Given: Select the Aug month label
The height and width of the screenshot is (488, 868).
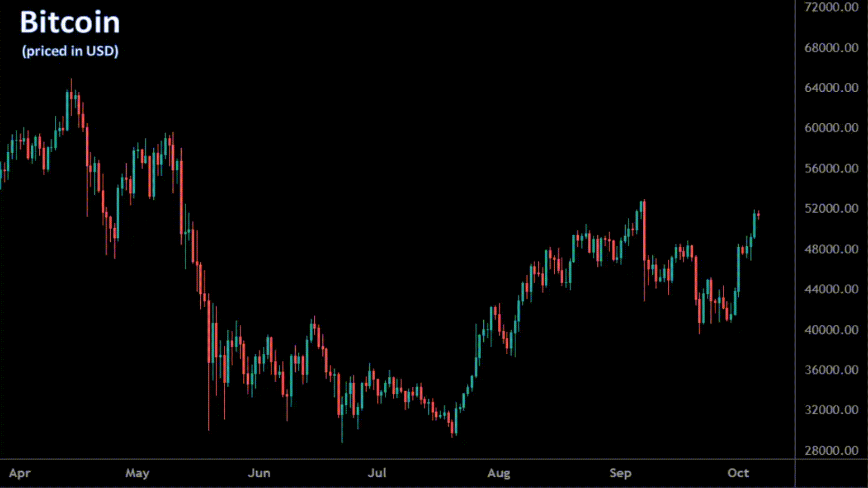Looking at the screenshot, I should point(499,474).
